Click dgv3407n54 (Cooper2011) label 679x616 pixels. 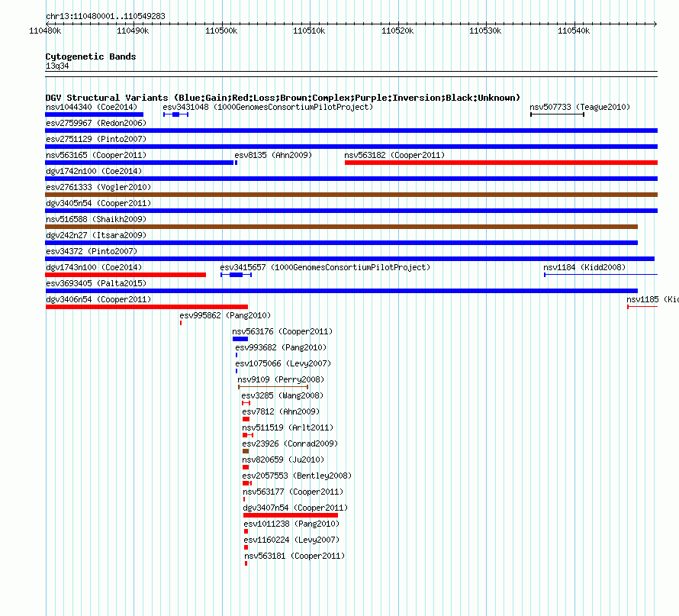tap(295, 508)
